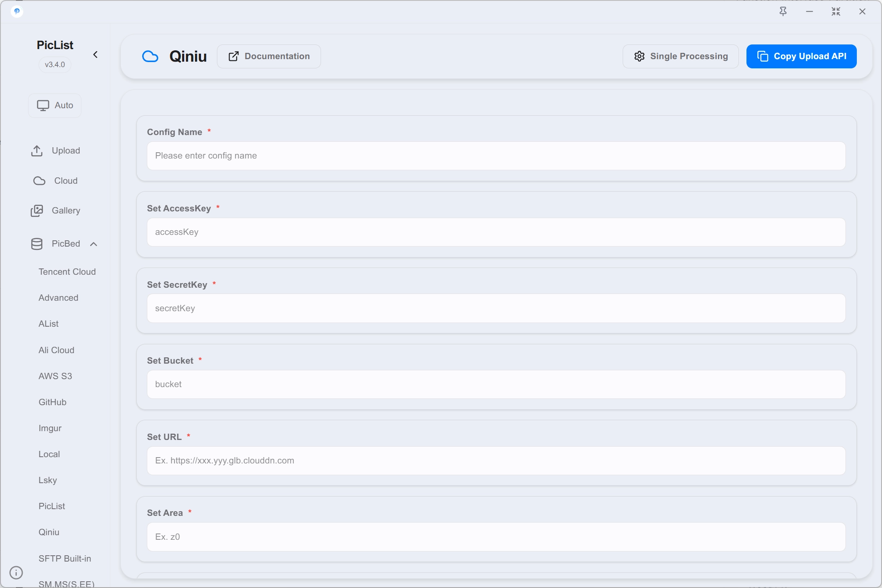Click the Set Bucket label

[170, 361]
